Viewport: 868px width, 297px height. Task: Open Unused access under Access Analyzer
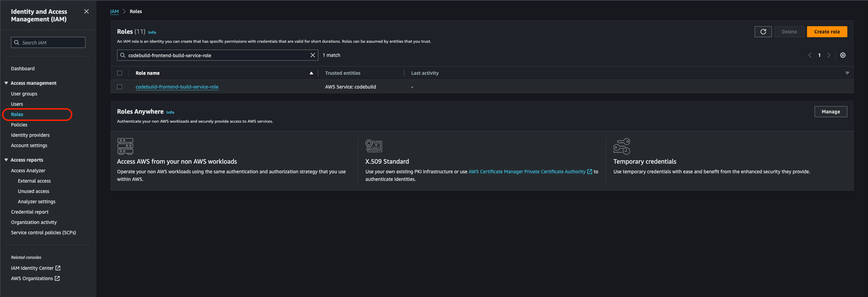(x=33, y=191)
